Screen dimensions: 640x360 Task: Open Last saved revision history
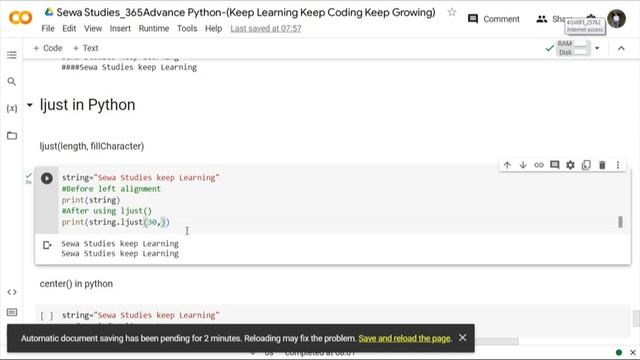[266, 29]
